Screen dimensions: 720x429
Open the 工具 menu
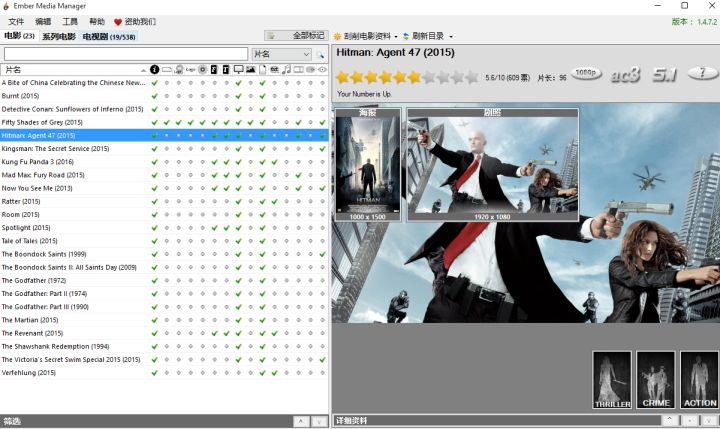coord(70,22)
